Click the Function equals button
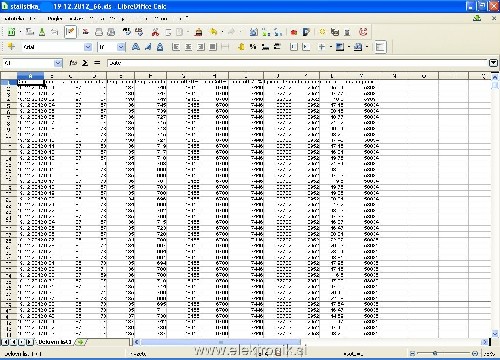500x360 pixels. pos(97,63)
